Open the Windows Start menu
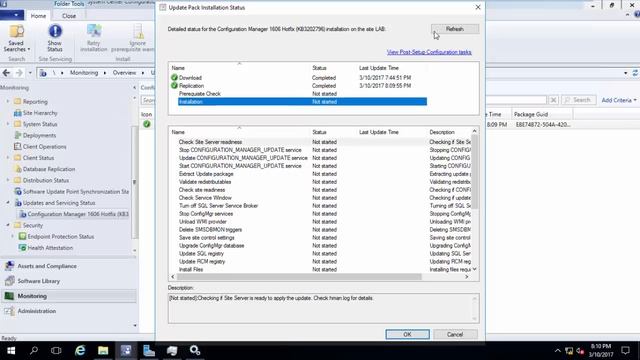The height and width of the screenshot is (360, 640). tap(11, 351)
